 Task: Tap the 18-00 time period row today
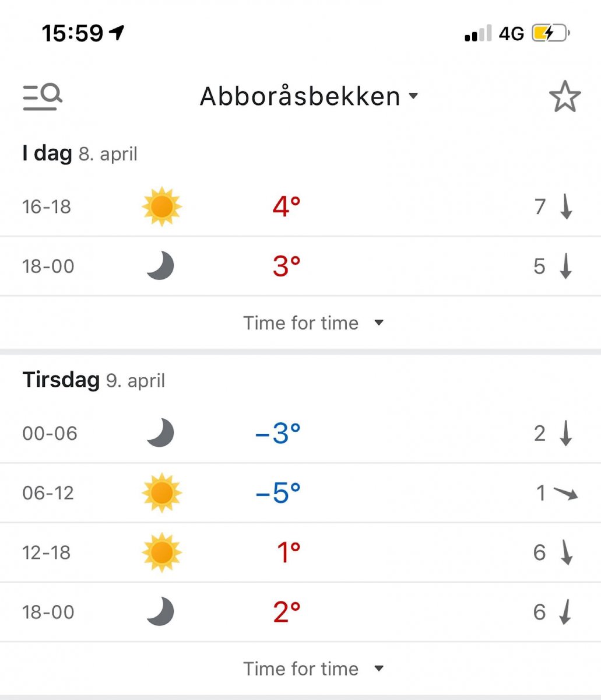(48, 267)
